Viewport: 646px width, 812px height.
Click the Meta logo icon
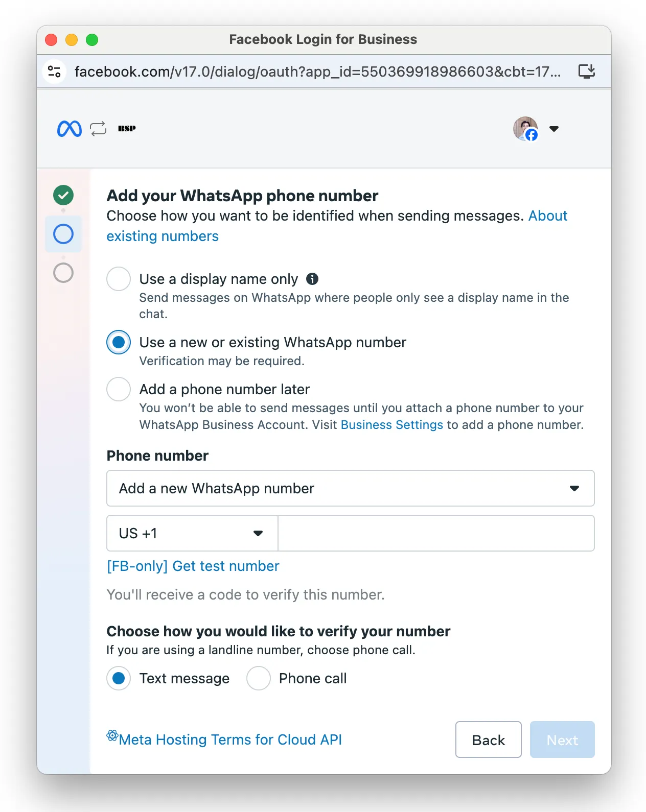(x=69, y=129)
